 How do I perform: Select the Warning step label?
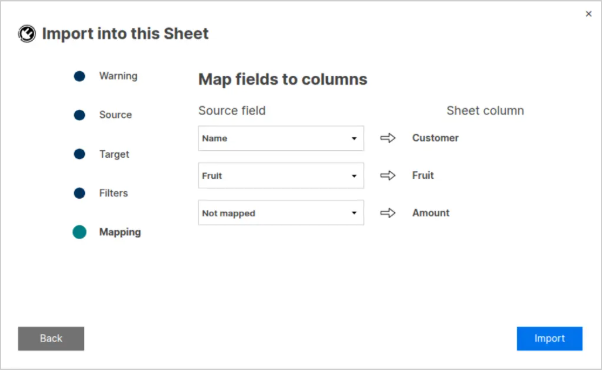[118, 76]
